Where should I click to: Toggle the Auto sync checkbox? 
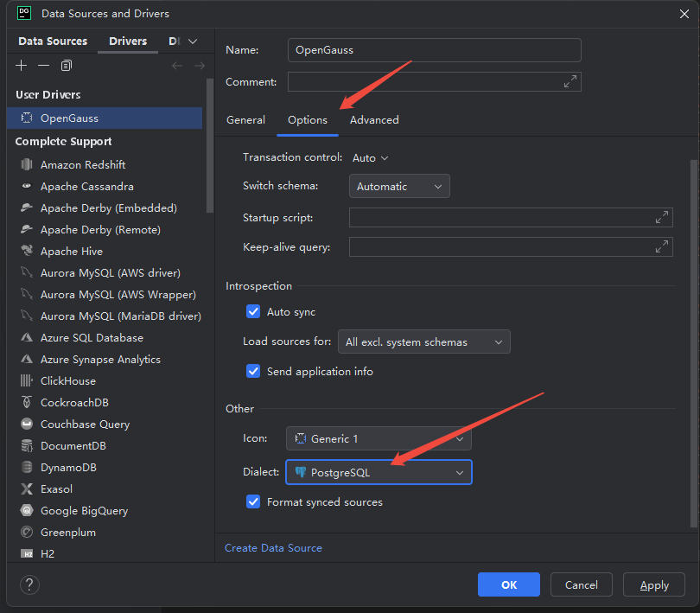(253, 311)
